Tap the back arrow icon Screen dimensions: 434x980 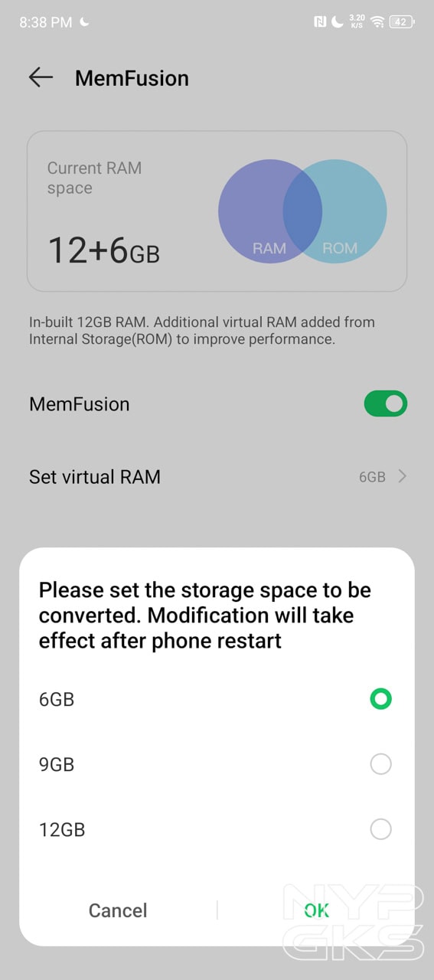(x=41, y=77)
